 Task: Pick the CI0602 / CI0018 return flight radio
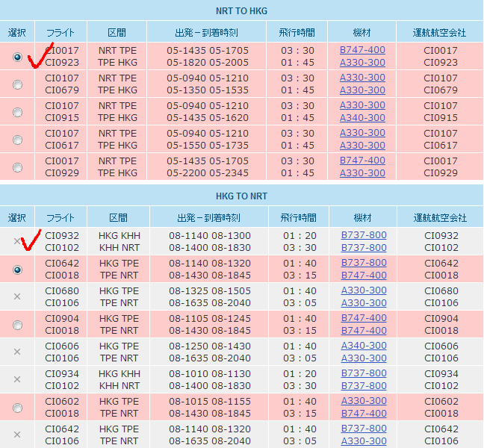click(x=17, y=408)
